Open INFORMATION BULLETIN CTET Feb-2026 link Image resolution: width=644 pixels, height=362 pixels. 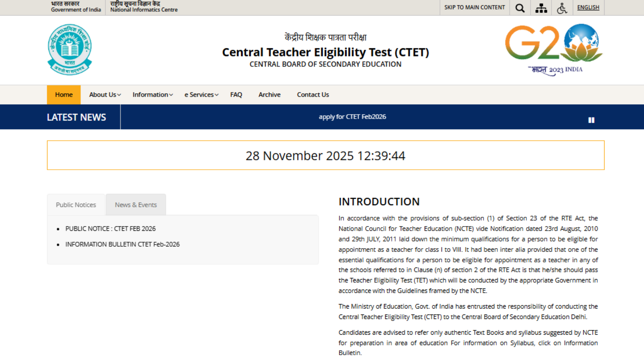pos(122,244)
